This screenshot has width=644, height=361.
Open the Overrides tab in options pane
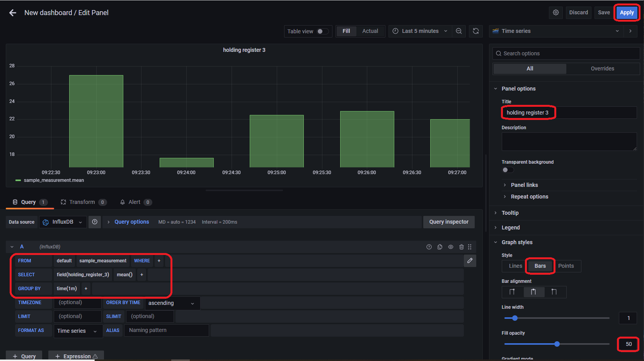pyautogui.click(x=602, y=68)
